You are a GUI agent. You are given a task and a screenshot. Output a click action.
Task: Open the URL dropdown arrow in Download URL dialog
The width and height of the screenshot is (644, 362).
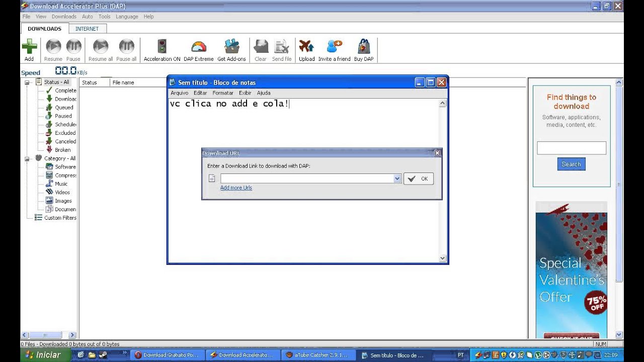click(397, 178)
